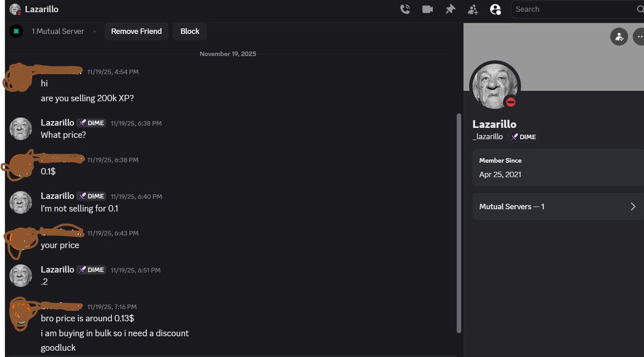Image resolution: width=644 pixels, height=357 pixels.
Task: Click Lazarillo avatar beside 'I'm not selling for 0.1'
Action: pyautogui.click(x=20, y=202)
